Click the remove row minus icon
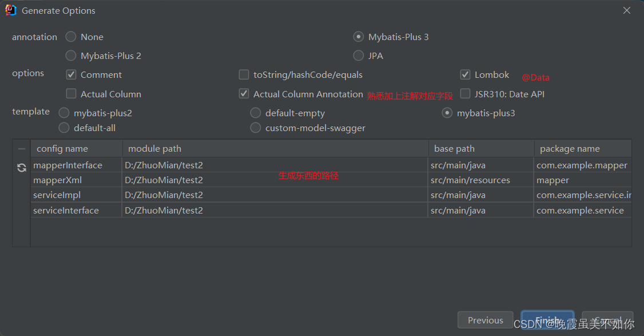 coord(21,148)
